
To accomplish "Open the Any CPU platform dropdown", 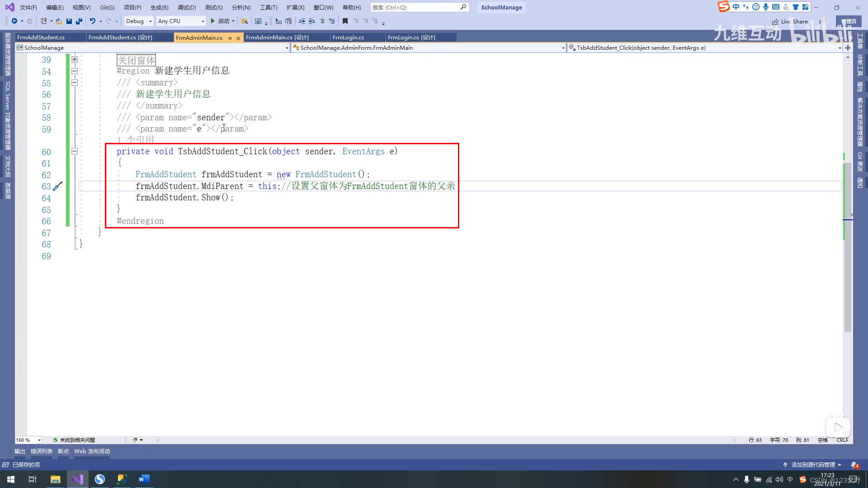I will click(x=181, y=21).
